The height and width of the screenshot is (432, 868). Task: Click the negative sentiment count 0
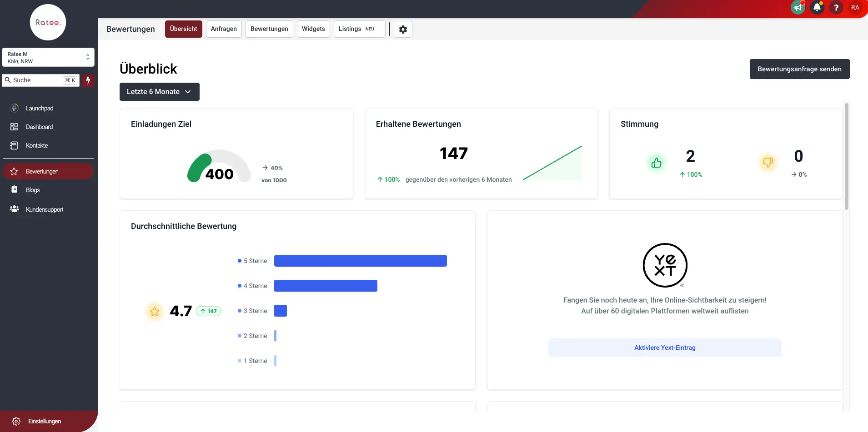click(x=798, y=156)
